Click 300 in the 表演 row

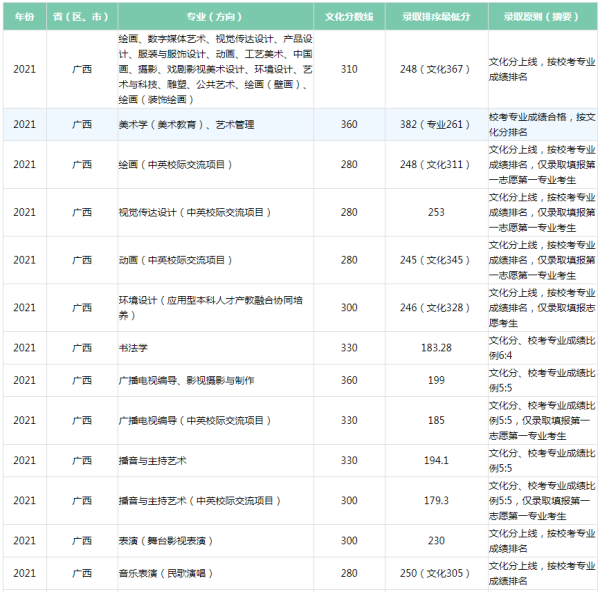[349, 541]
